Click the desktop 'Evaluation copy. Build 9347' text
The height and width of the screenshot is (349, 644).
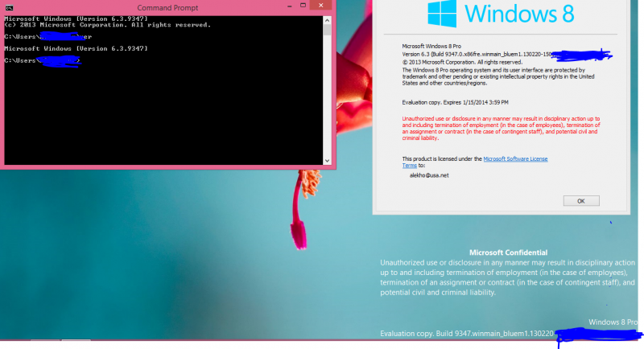(467, 334)
